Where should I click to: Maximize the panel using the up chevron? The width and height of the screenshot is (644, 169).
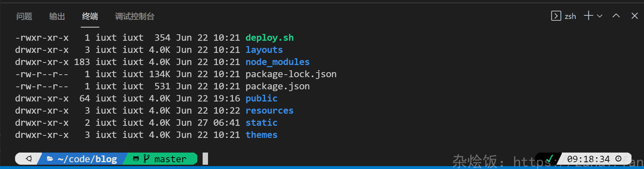tap(616, 16)
